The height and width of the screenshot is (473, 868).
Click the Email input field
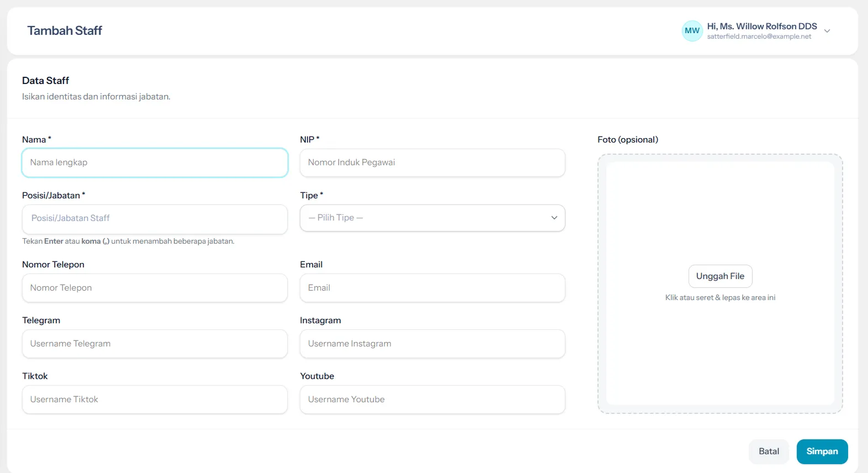tap(432, 288)
